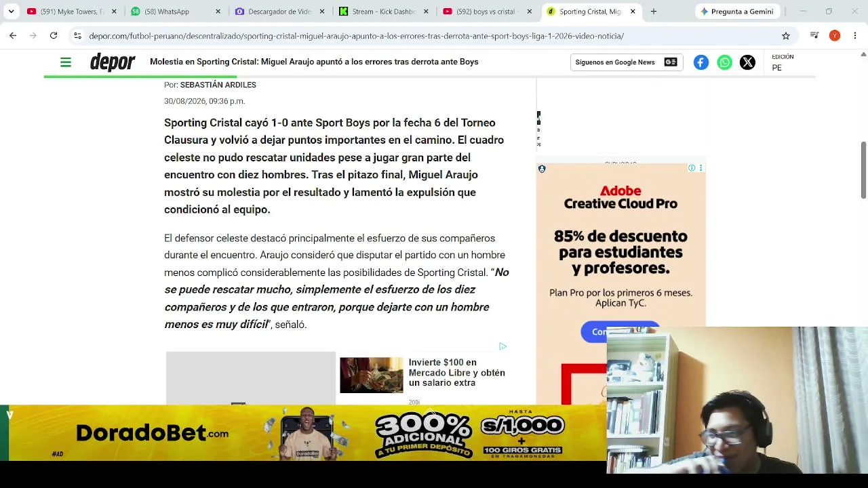Switch to the Stream - Kick Dashboard tab
The image size is (868, 488).
coord(383,12)
